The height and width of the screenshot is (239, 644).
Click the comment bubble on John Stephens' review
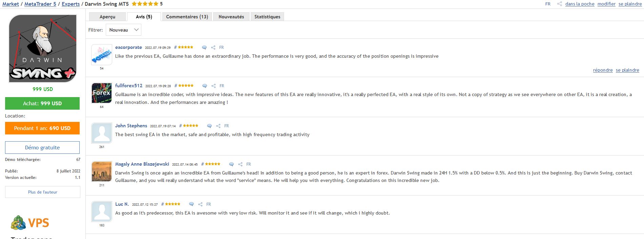coord(209,126)
